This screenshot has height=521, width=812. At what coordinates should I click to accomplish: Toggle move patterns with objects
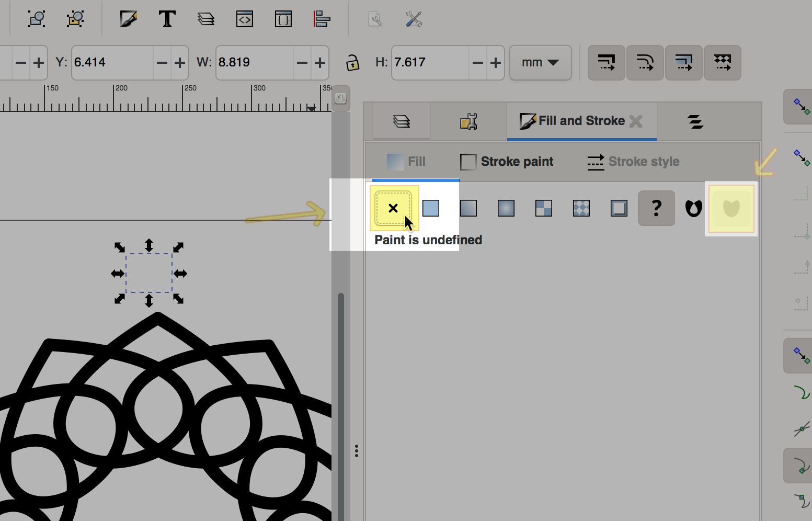pos(722,63)
